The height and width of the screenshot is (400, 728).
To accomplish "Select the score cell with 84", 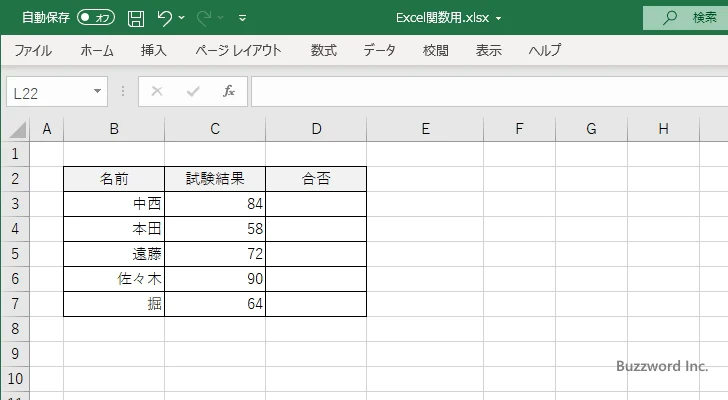I will point(215,204).
